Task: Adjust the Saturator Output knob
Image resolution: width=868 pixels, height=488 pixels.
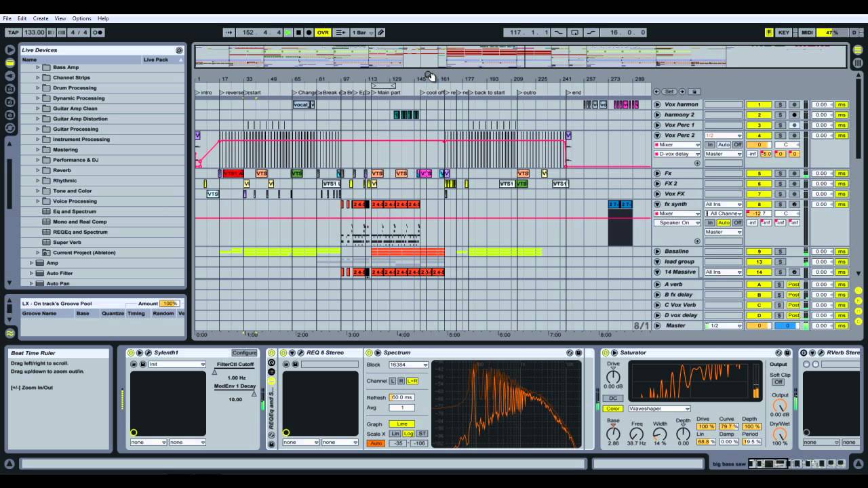Action: (x=780, y=405)
